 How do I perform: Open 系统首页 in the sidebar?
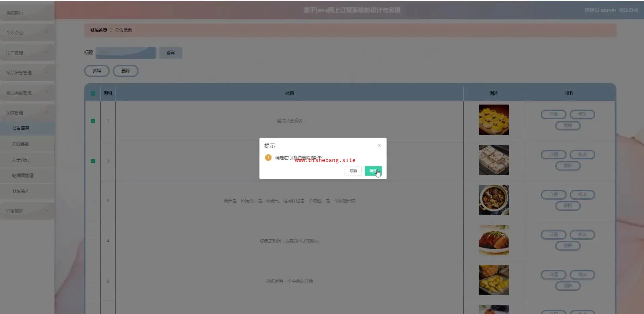tap(27, 13)
